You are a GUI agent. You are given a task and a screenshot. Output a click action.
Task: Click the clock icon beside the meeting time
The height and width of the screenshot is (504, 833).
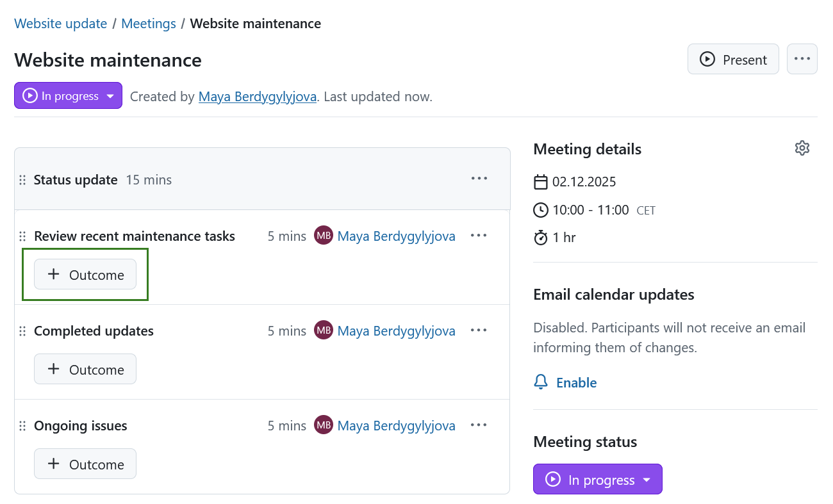[540, 209]
